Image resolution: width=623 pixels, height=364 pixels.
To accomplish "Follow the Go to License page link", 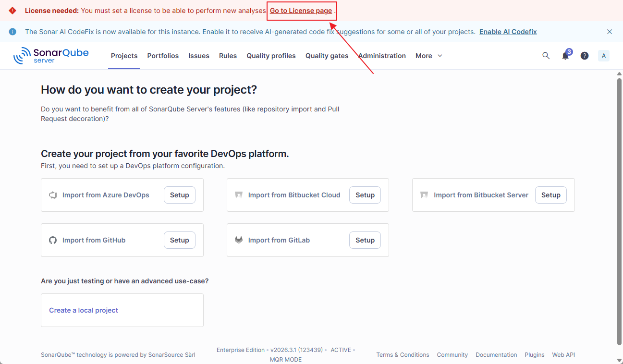I will tap(301, 11).
